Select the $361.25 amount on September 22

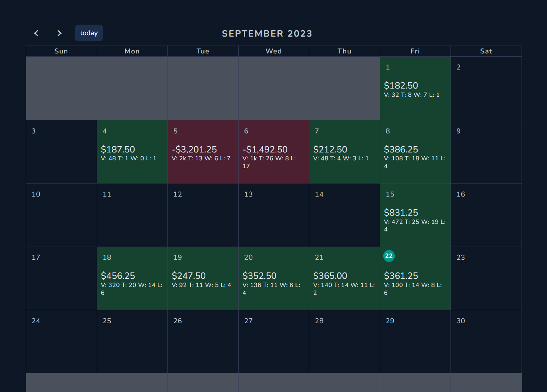[401, 276]
